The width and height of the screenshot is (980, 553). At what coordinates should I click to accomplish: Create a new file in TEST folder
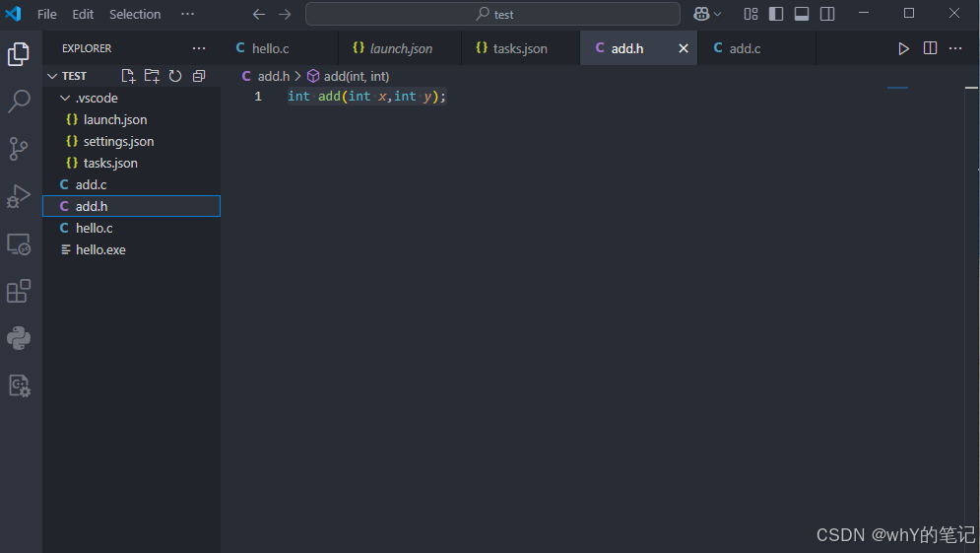click(x=128, y=76)
